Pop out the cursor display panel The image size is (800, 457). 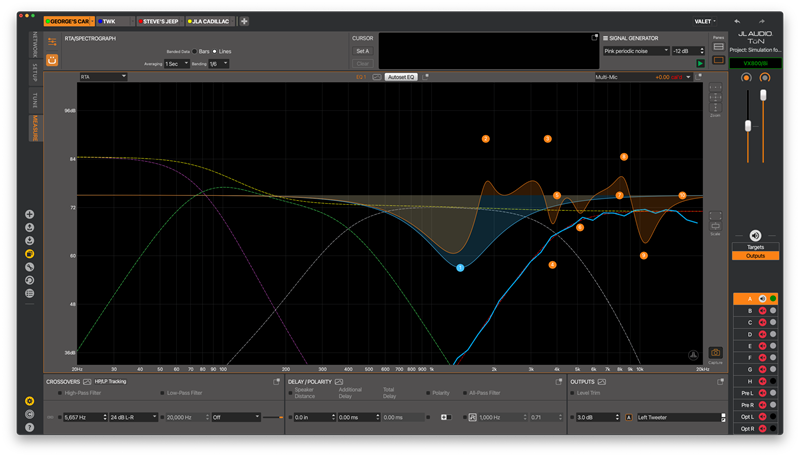pos(594,38)
